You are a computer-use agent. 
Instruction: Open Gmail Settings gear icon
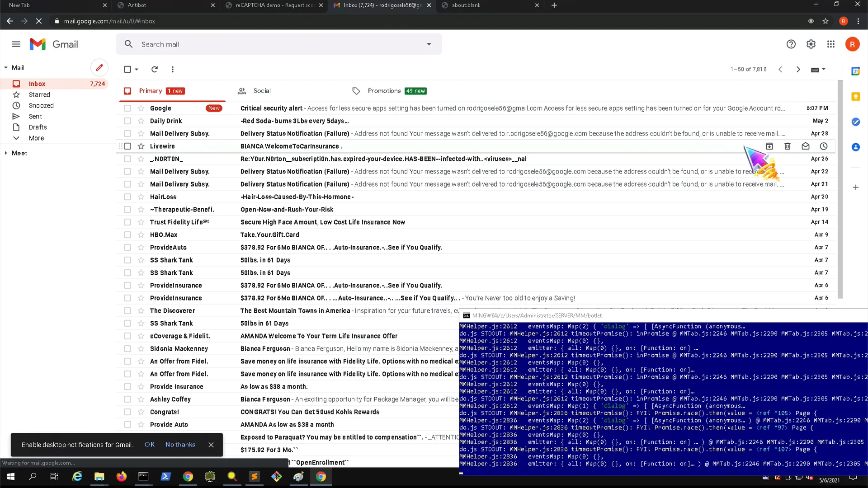point(811,44)
